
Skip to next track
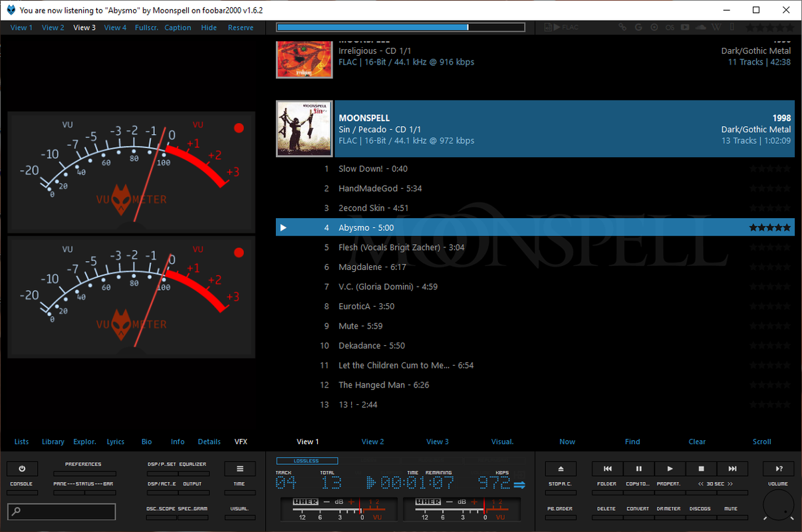point(732,469)
